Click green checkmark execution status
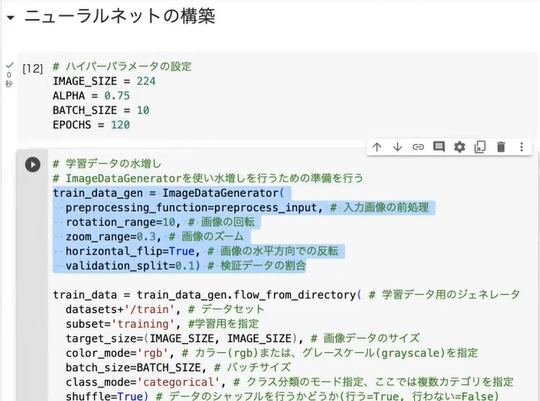Screen dimensions: 540x401 (10, 65)
